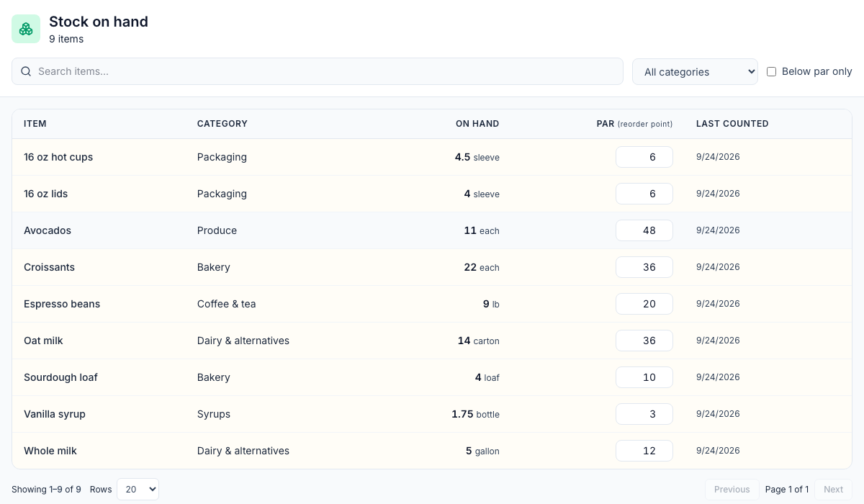Focus the Search items field
864x504 pixels.
coord(318,71)
